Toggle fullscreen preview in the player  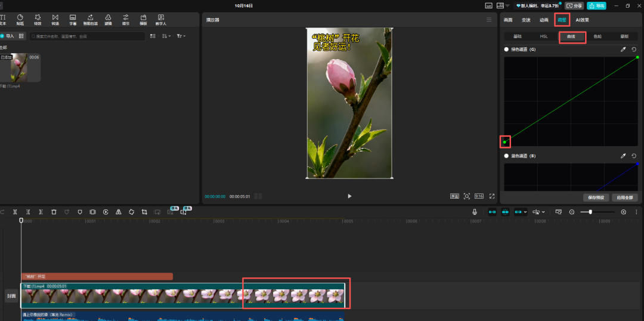pos(492,196)
